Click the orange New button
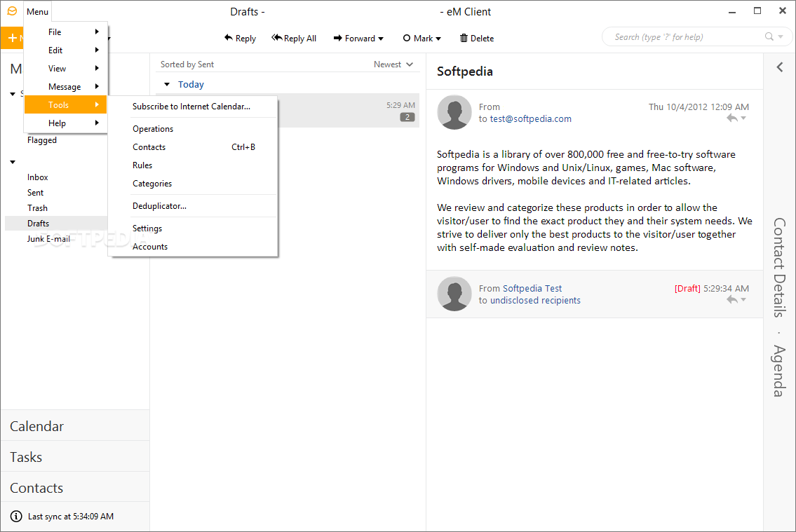The height and width of the screenshot is (532, 796). click(12, 38)
